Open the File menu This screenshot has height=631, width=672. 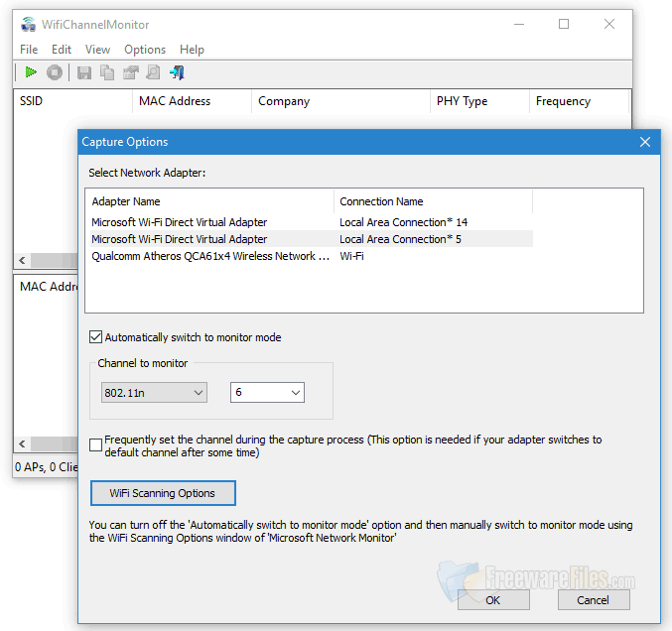click(29, 50)
